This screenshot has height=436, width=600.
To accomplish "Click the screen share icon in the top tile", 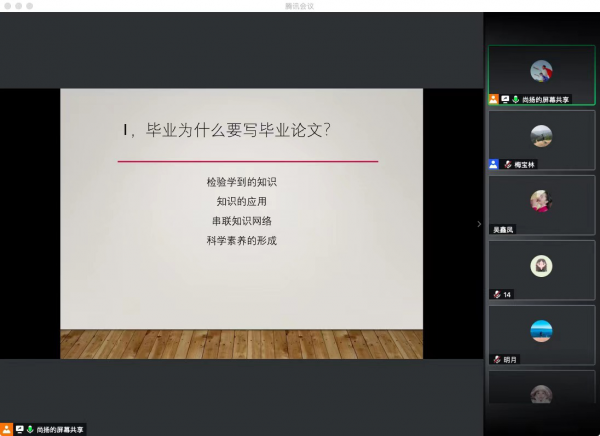I will point(505,100).
